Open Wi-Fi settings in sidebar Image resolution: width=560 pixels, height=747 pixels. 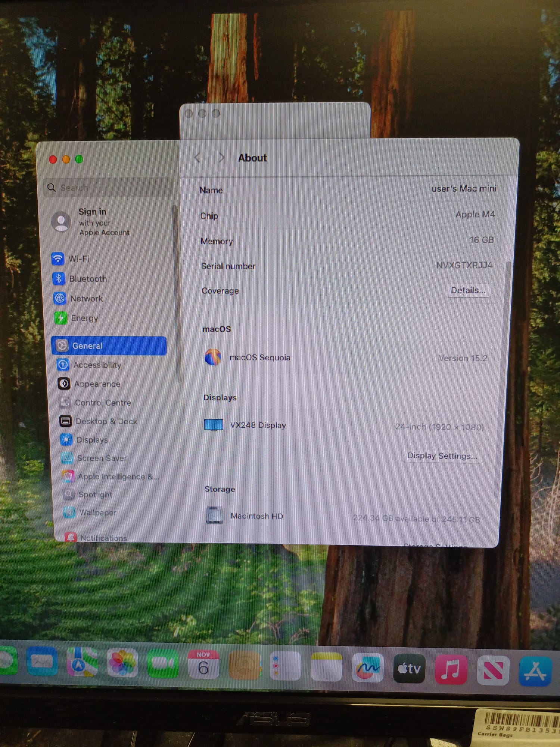tap(78, 258)
